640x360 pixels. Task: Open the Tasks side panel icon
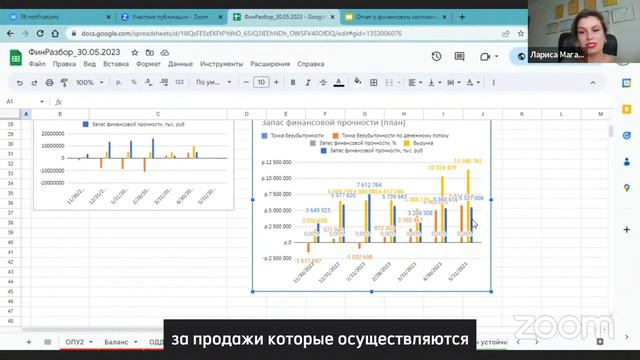click(627, 136)
